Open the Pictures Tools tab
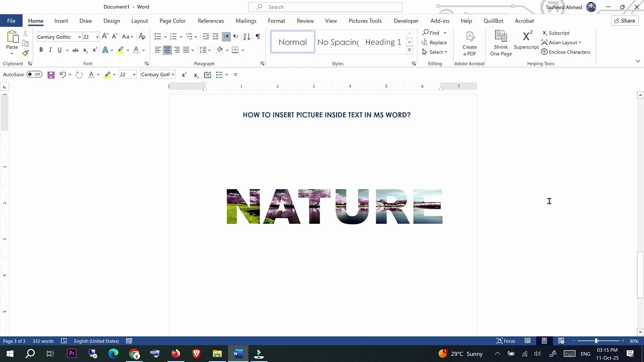The image size is (644, 362). (365, 21)
